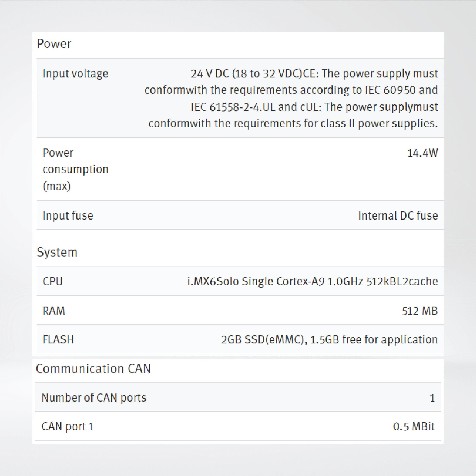This screenshot has height=476, width=476.
Task: Click the 512 MB RAM value
Action: 420,311
